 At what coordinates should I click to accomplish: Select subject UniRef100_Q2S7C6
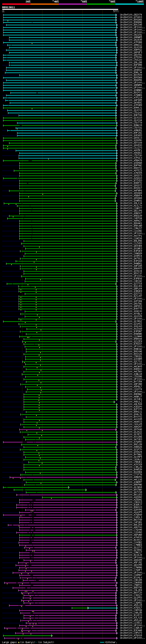pyautogui.click(x=131, y=284)
